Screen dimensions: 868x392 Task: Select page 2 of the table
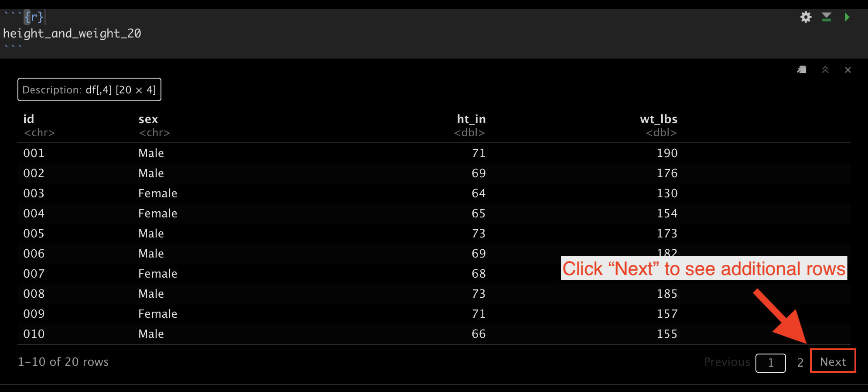[800, 362]
